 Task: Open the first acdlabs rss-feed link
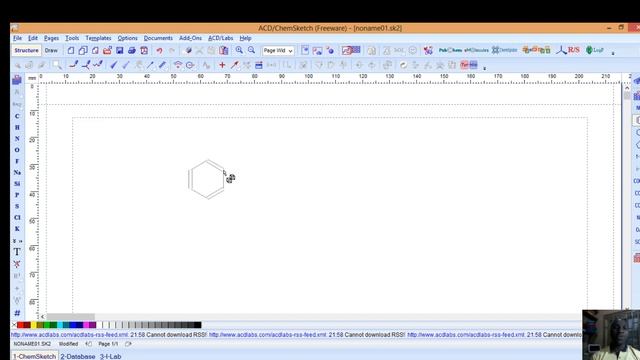pyautogui.click(x=69, y=335)
